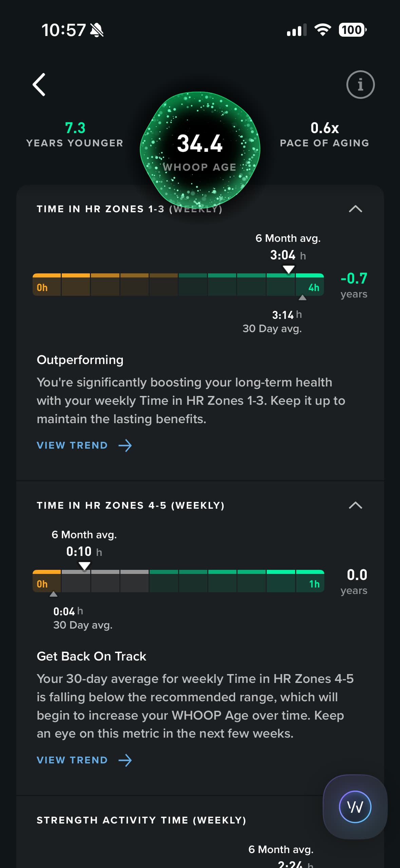Open the WHOOP Coach floating button
400x868 pixels.
[355, 807]
